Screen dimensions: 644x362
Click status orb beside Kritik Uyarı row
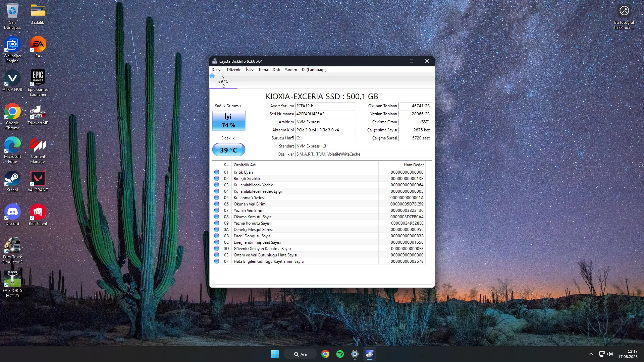217,172
